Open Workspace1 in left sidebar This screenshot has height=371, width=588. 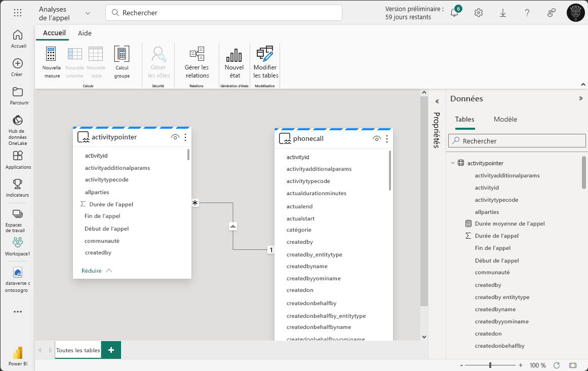18,247
